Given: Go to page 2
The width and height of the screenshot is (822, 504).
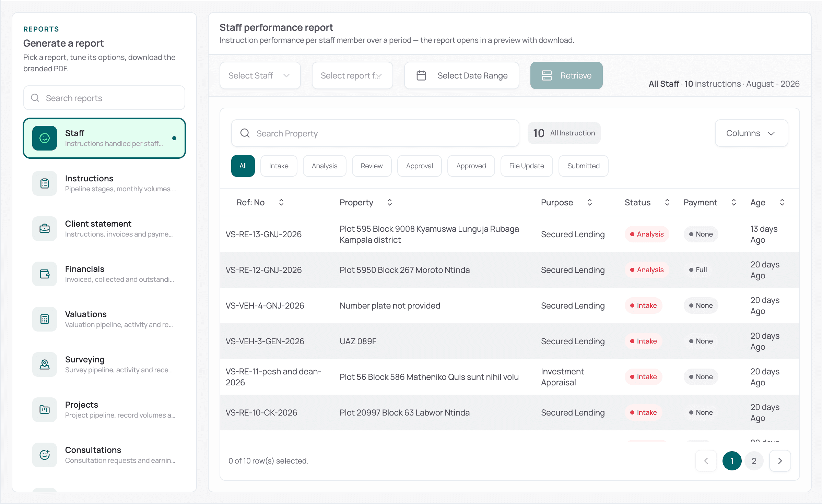Looking at the screenshot, I should pos(754,461).
